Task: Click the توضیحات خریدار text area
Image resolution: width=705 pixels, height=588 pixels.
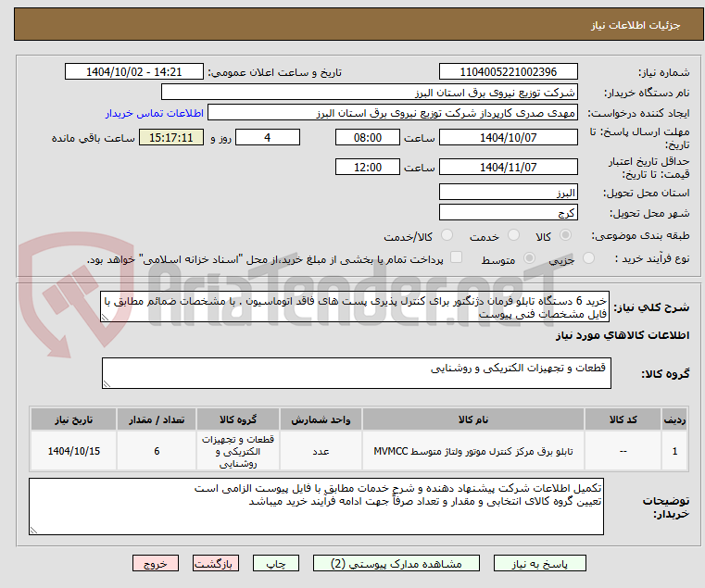Action: click(x=317, y=507)
